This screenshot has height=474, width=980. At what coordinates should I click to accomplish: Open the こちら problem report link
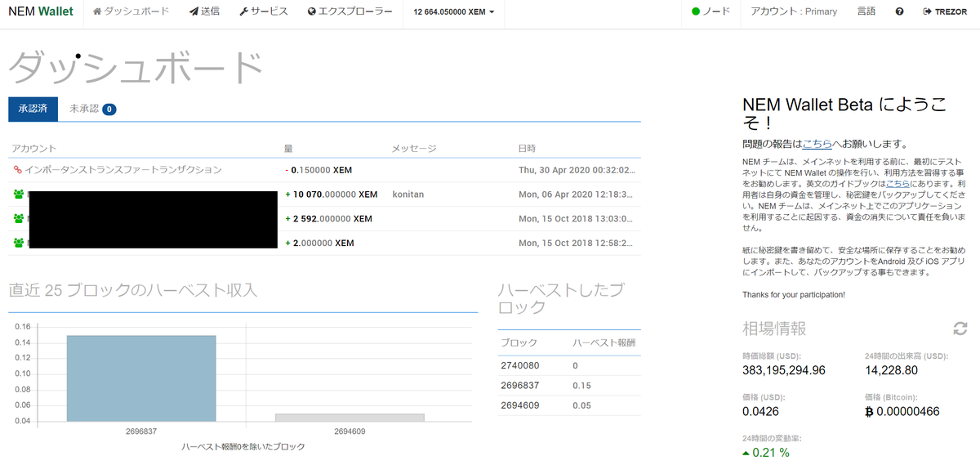tap(817, 144)
